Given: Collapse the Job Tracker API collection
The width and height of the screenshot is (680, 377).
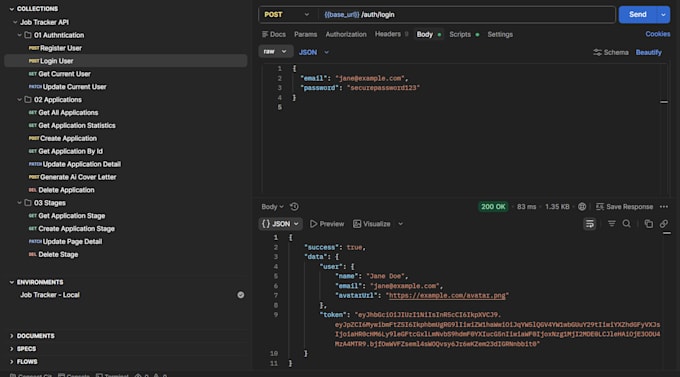Looking at the screenshot, I should pyautogui.click(x=15, y=22).
